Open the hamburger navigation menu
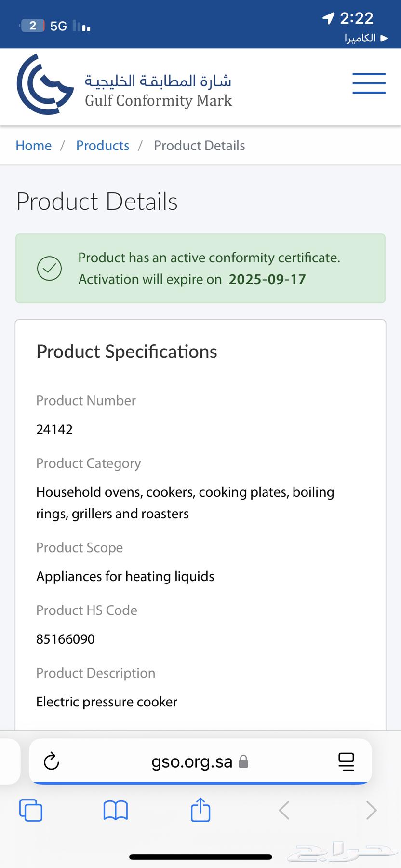 point(369,83)
